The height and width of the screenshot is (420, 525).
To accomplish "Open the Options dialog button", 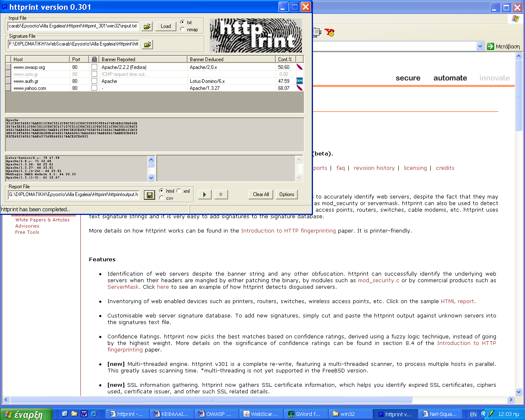I will tap(287, 194).
